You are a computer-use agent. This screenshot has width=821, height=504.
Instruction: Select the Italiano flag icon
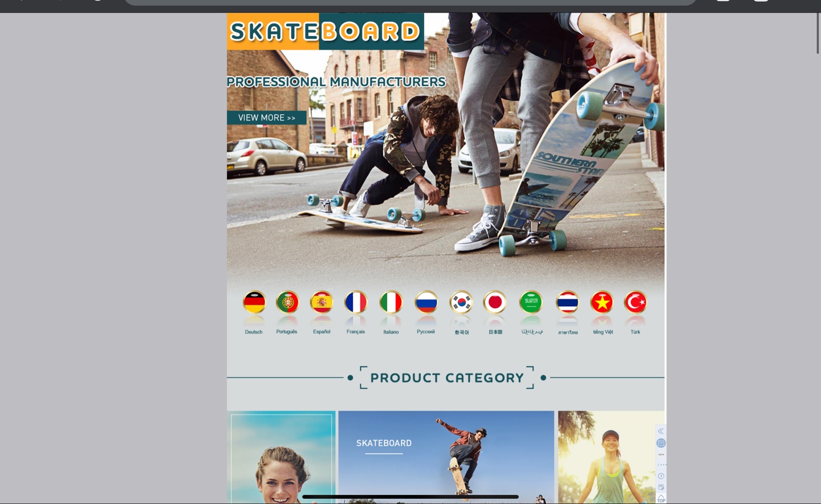pyautogui.click(x=391, y=302)
